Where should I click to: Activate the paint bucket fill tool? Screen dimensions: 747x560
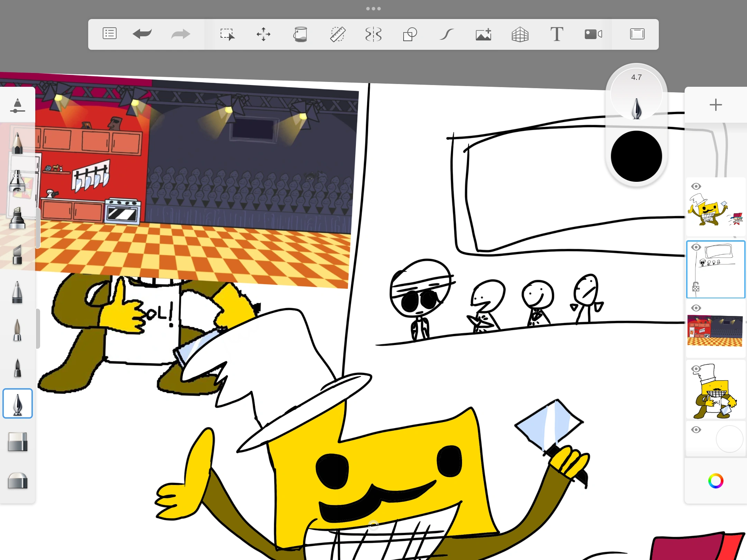[300, 34]
